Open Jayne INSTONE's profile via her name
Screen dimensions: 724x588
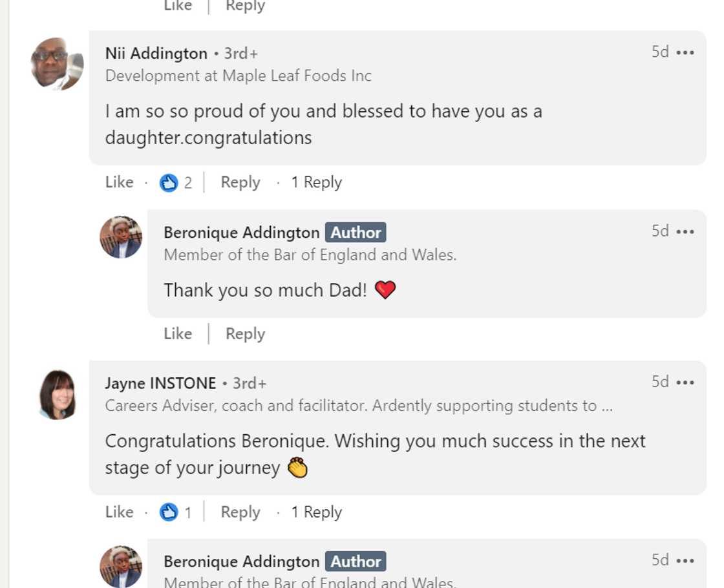(160, 383)
